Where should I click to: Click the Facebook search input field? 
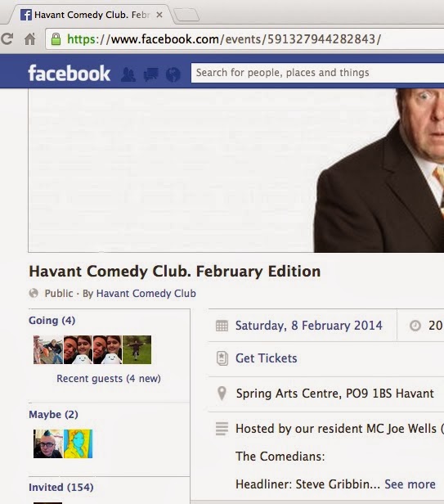(x=317, y=73)
